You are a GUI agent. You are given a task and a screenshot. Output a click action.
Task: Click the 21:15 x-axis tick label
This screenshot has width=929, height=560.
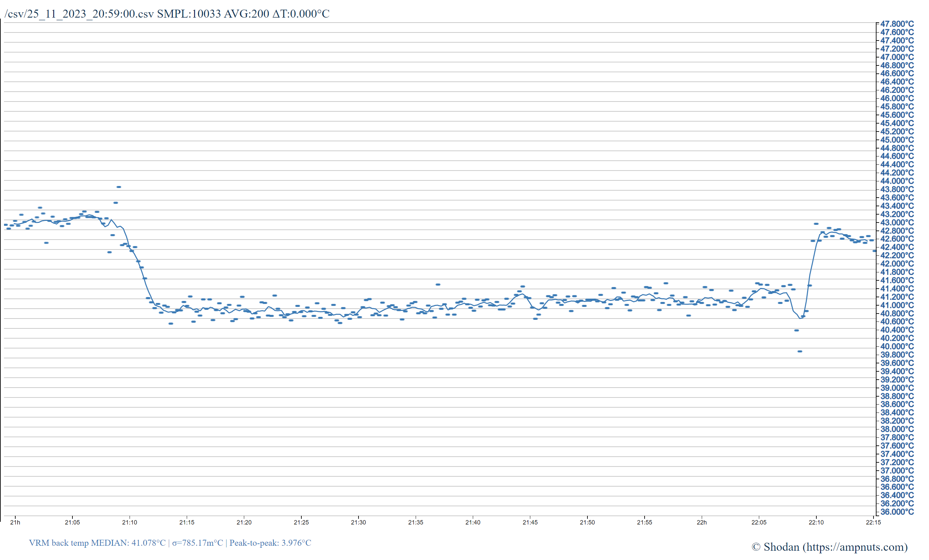(187, 522)
